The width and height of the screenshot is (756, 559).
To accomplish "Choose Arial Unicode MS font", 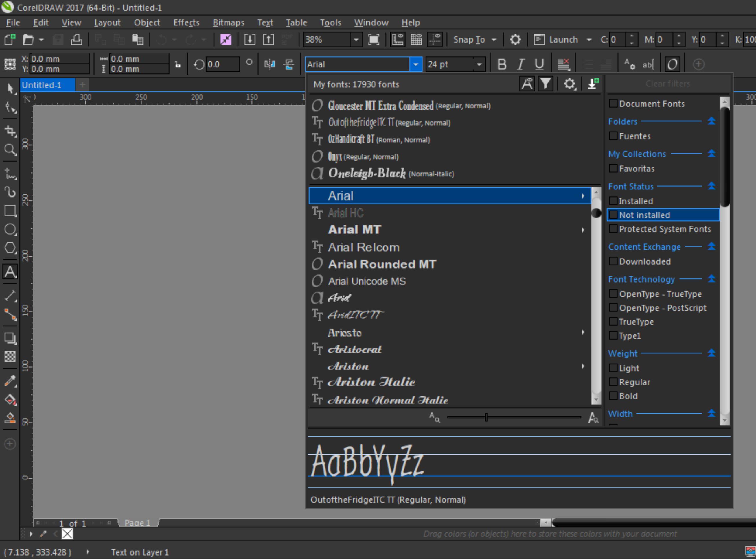I will [450, 281].
